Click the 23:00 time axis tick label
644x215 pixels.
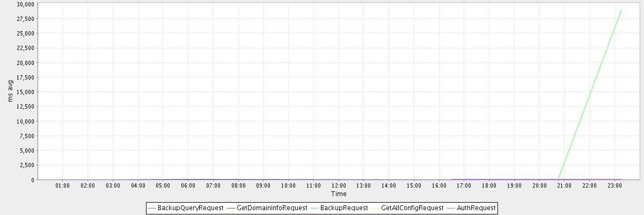614,186
